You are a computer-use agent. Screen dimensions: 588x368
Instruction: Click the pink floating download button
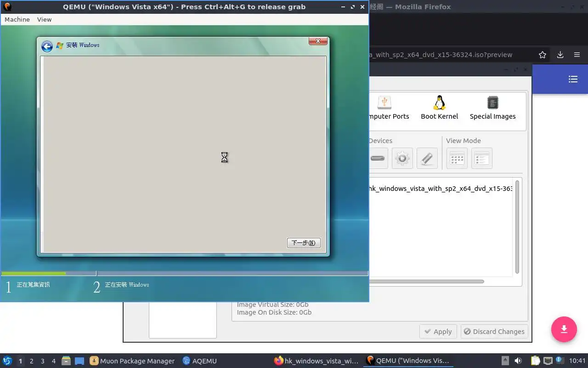(x=564, y=329)
